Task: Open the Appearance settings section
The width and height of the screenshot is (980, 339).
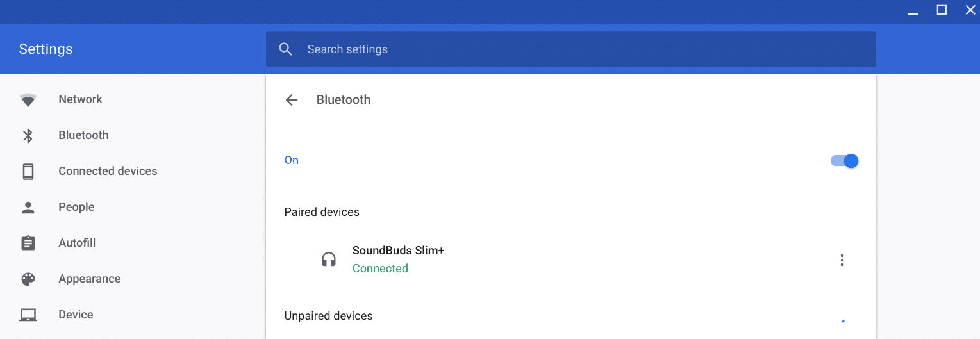Action: click(x=89, y=279)
